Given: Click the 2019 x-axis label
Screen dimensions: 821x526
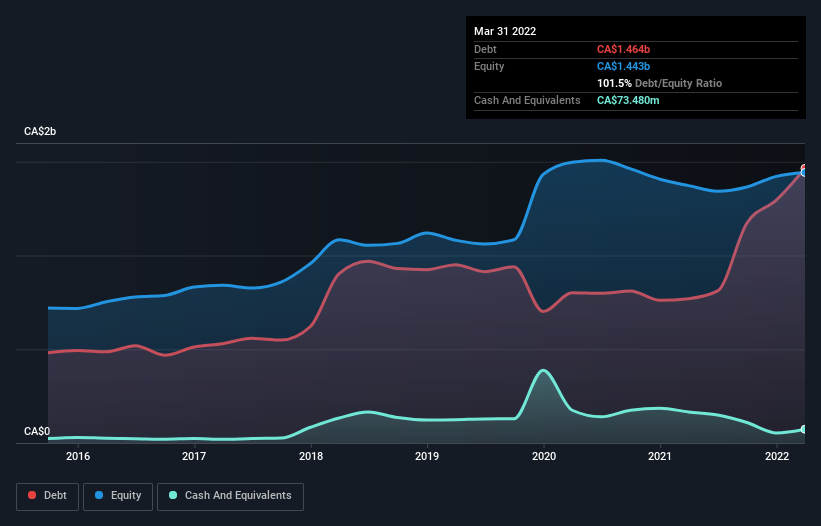Looking at the screenshot, I should [427, 456].
